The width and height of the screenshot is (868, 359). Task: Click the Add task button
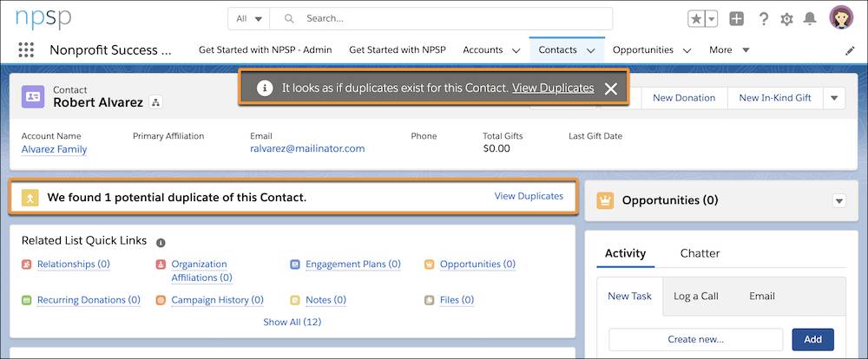[812, 340]
